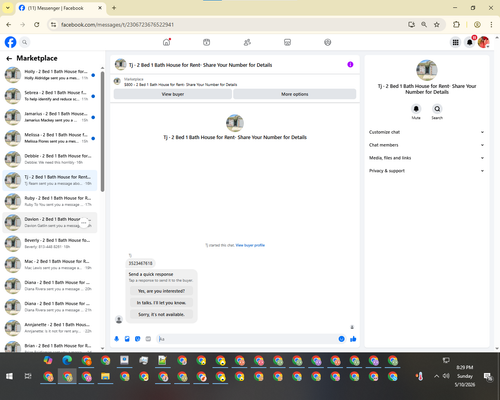The height and width of the screenshot is (400, 500).
Task: Open the Mac conversation
Action: [x=50, y=264]
